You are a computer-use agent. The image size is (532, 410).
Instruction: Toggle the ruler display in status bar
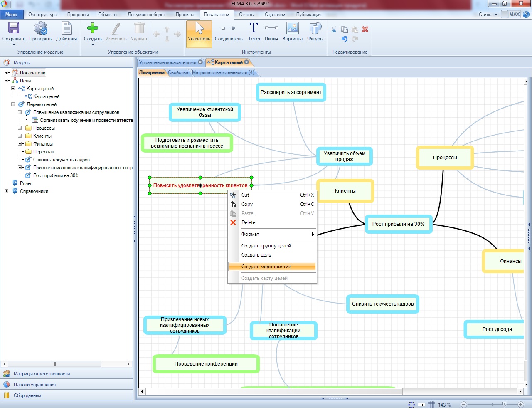pos(421,405)
